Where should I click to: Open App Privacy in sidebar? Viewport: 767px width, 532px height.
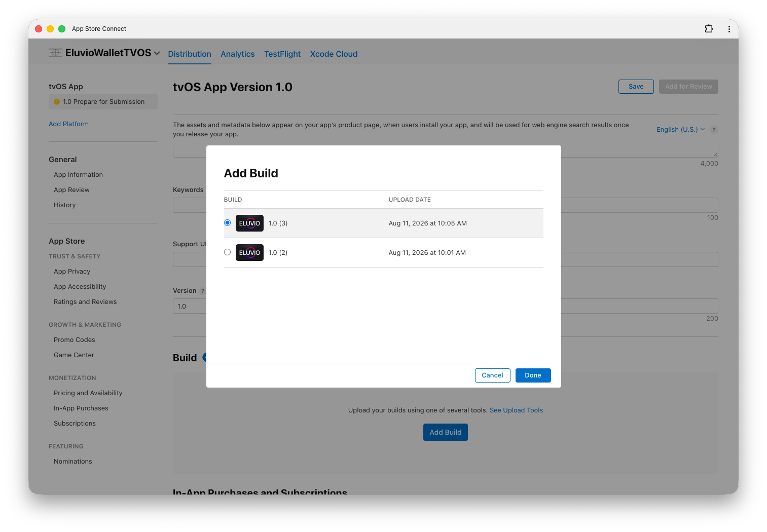pos(72,272)
